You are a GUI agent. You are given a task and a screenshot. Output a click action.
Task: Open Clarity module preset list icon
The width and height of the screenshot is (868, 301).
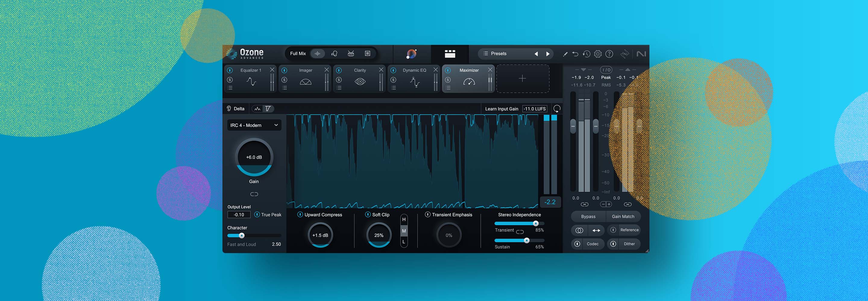point(339,88)
